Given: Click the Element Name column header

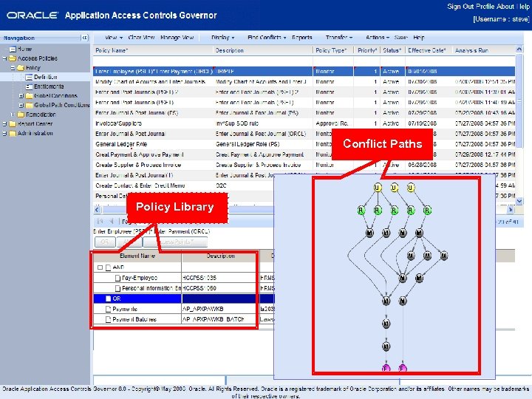Looking at the screenshot, I should point(137,256).
